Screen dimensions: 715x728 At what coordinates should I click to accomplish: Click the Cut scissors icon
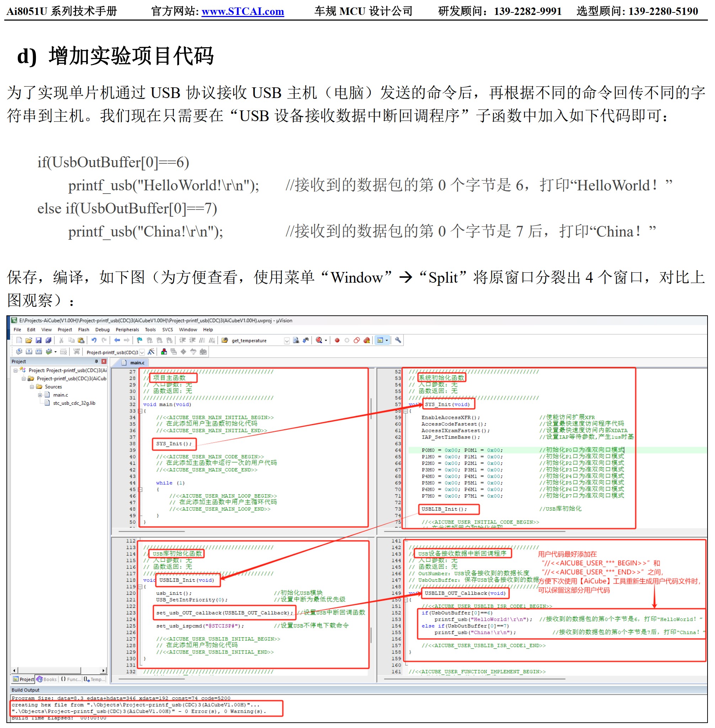tap(61, 340)
